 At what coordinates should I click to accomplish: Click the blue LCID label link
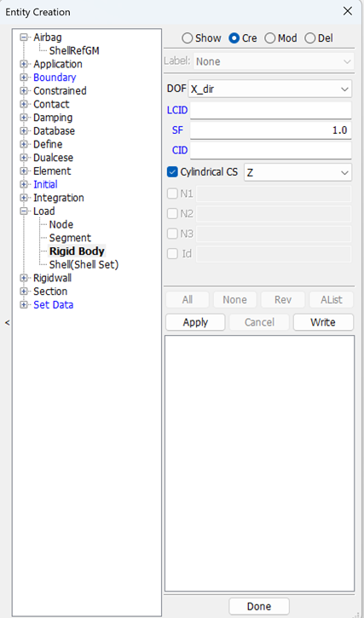point(177,110)
